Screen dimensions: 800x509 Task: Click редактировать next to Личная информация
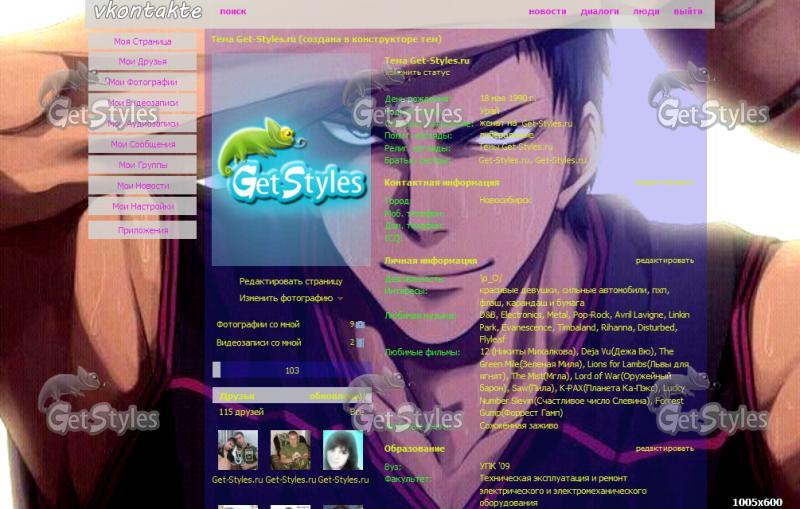pos(664,260)
